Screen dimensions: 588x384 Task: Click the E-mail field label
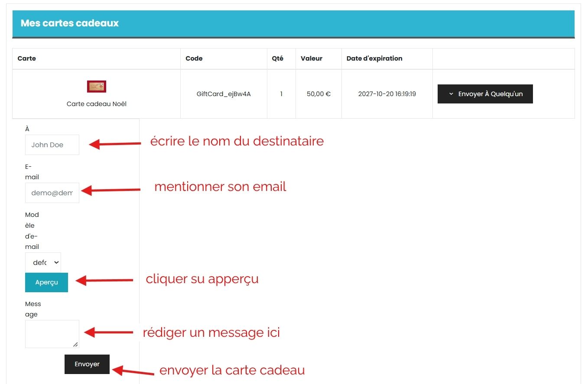click(32, 172)
